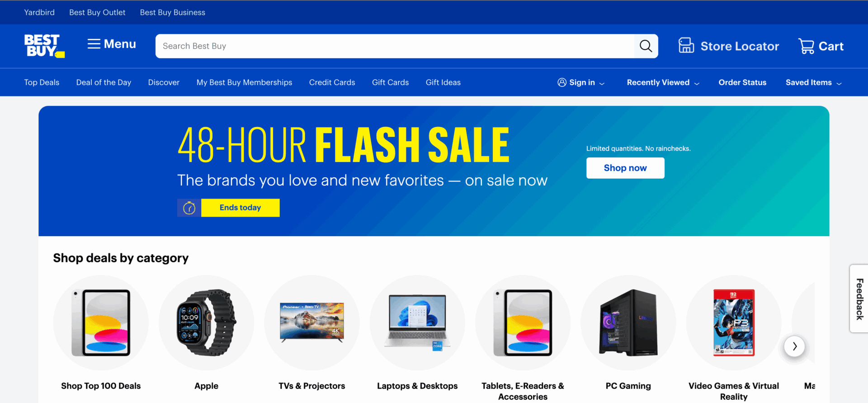Expand the Sign in dropdown
This screenshot has width=868, height=403.
602,83
